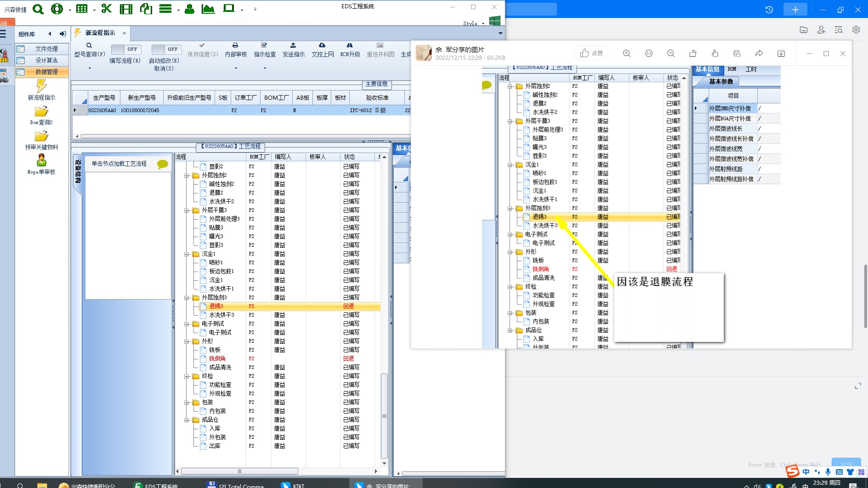Open 钉钉 from the Windows taskbar
Screen dimensions: 868x488
(x=292, y=485)
